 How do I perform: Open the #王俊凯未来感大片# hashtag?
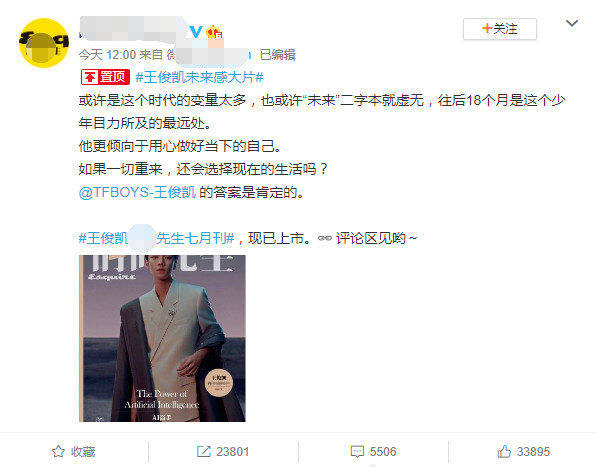tap(200, 78)
